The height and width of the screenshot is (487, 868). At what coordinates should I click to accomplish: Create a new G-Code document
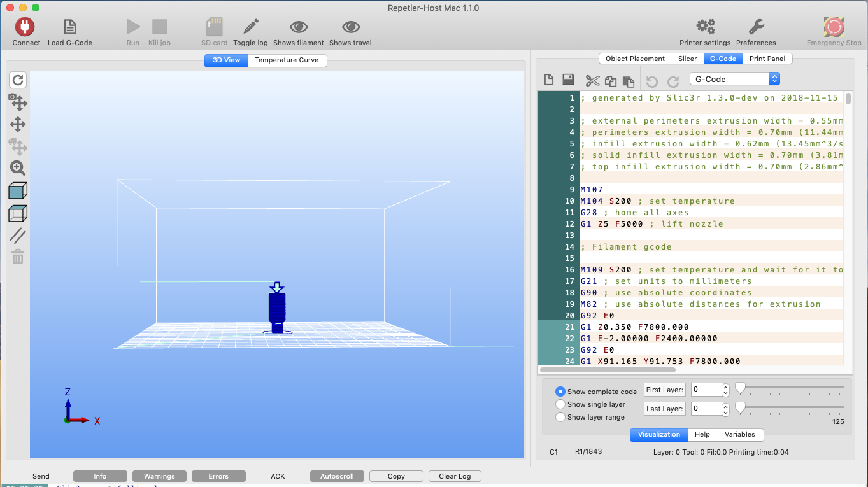549,80
